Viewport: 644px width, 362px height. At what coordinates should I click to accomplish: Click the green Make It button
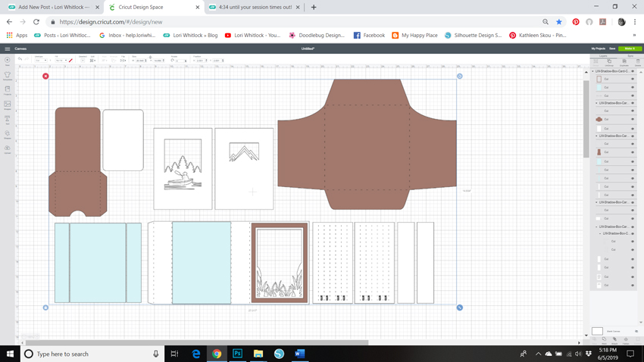click(630, 48)
